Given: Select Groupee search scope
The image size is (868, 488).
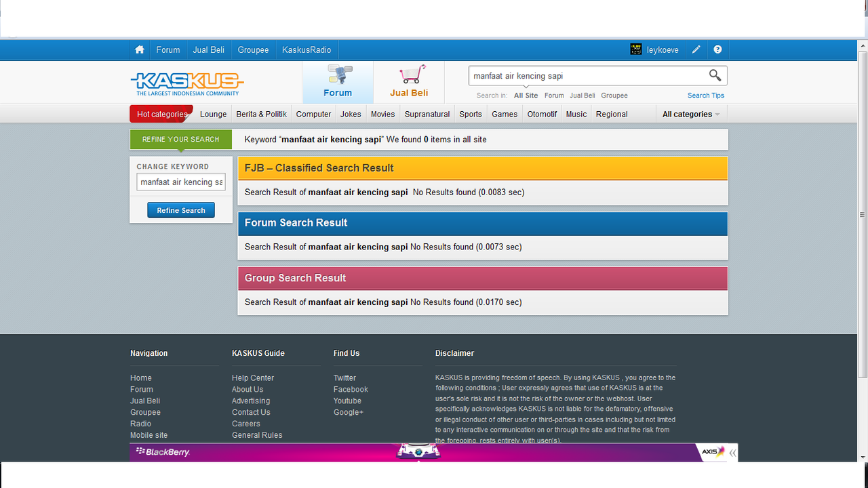Looking at the screenshot, I should (x=614, y=96).
